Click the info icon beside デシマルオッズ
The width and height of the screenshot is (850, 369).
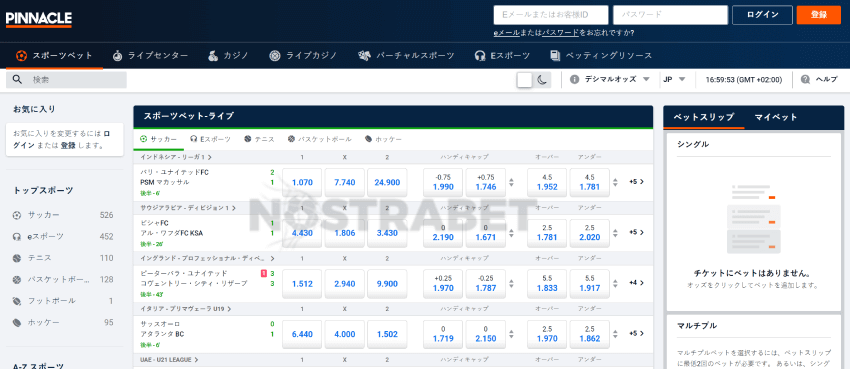pos(575,79)
